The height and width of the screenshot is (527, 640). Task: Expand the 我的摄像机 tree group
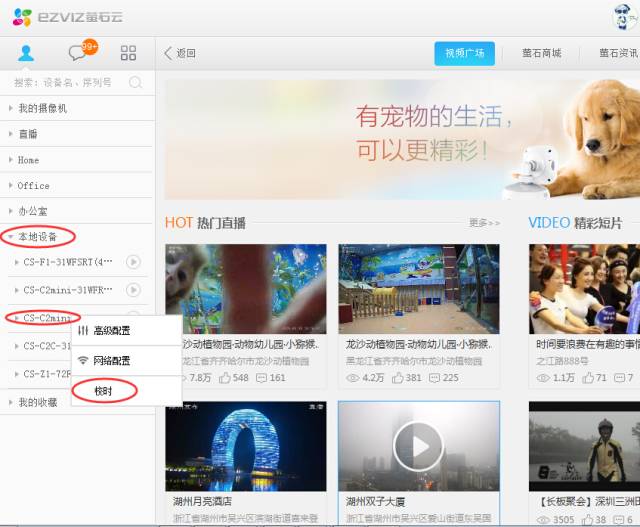(42, 108)
